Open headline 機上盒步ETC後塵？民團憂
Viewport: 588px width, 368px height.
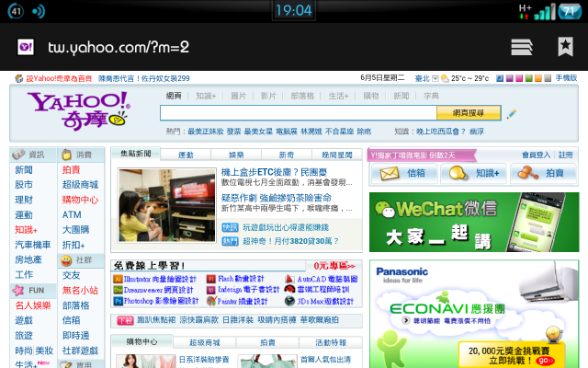pos(274,172)
